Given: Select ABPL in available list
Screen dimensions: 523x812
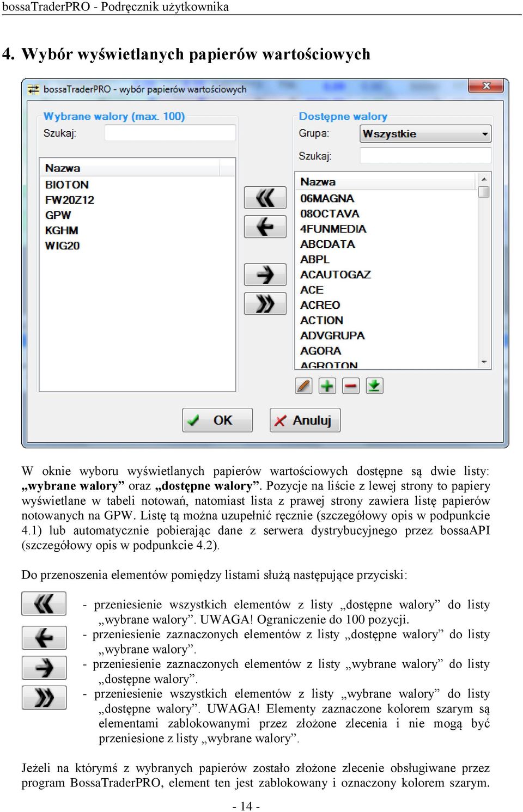Looking at the screenshot, I should [x=315, y=259].
